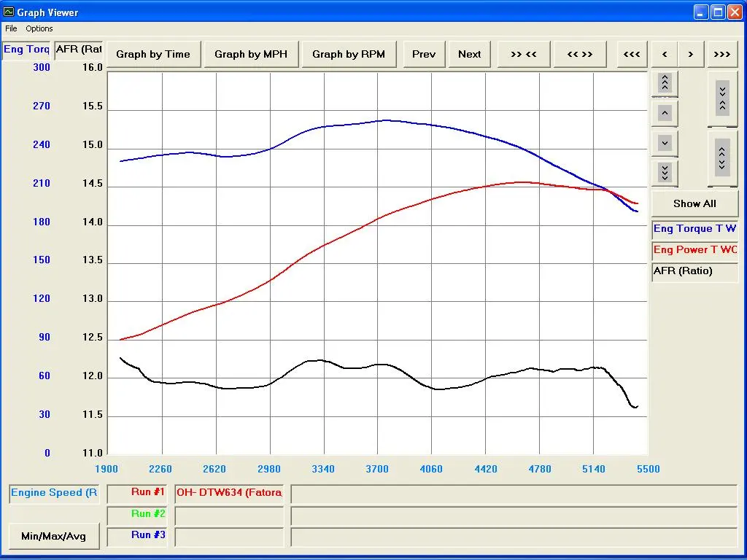Minimize the Graph Viewer window
Viewport: 747px width, 560px height.
[x=701, y=12]
